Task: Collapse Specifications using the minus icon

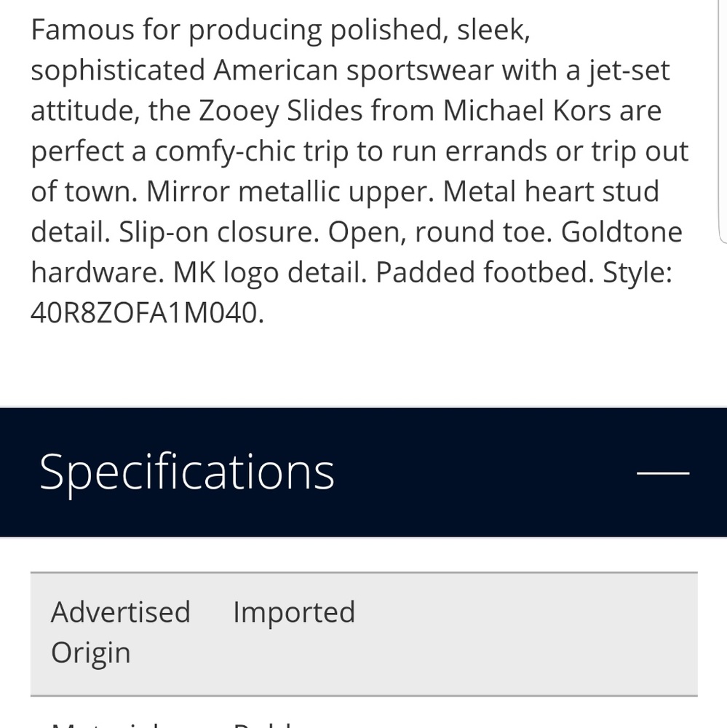Action: pos(663,472)
